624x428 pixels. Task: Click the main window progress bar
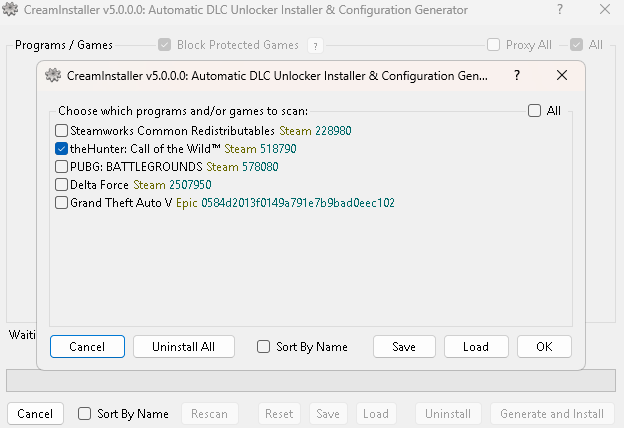pos(311,381)
